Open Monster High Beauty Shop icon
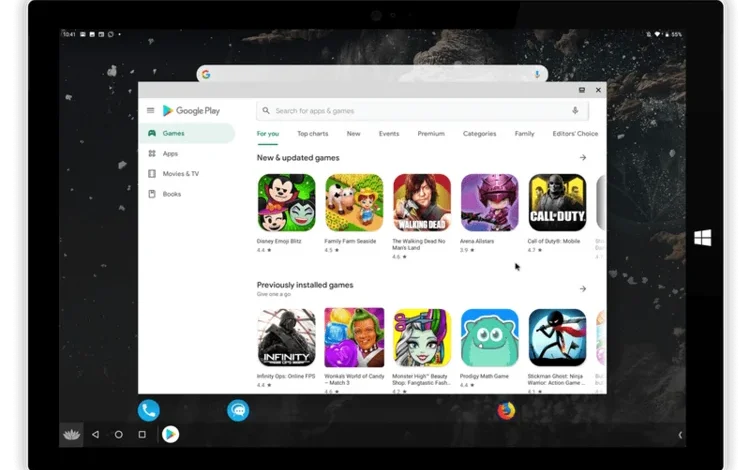Image resolution: width=750 pixels, height=470 pixels. (x=422, y=338)
